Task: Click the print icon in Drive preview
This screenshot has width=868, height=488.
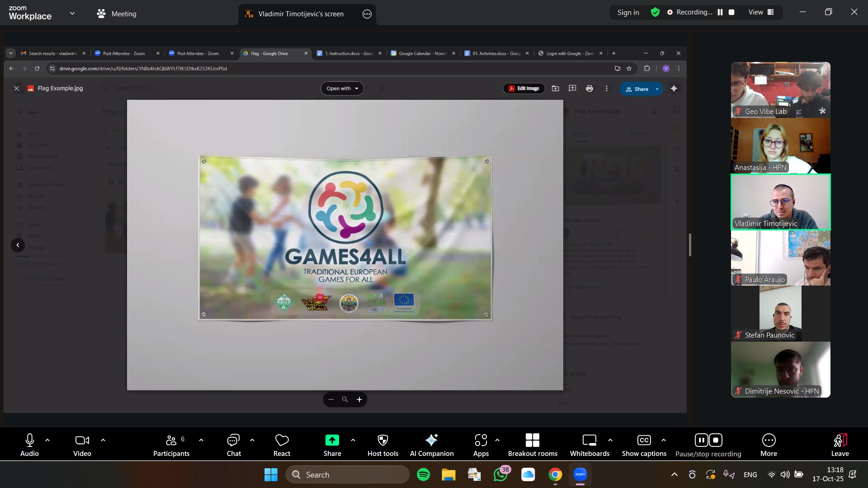Action: coord(590,89)
